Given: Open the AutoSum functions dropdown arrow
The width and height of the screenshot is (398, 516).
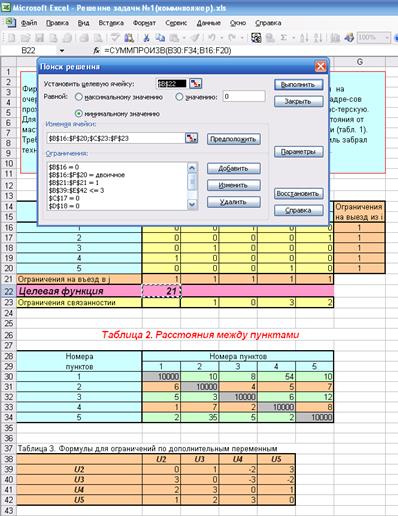Looking at the screenshot, I should click(293, 38).
